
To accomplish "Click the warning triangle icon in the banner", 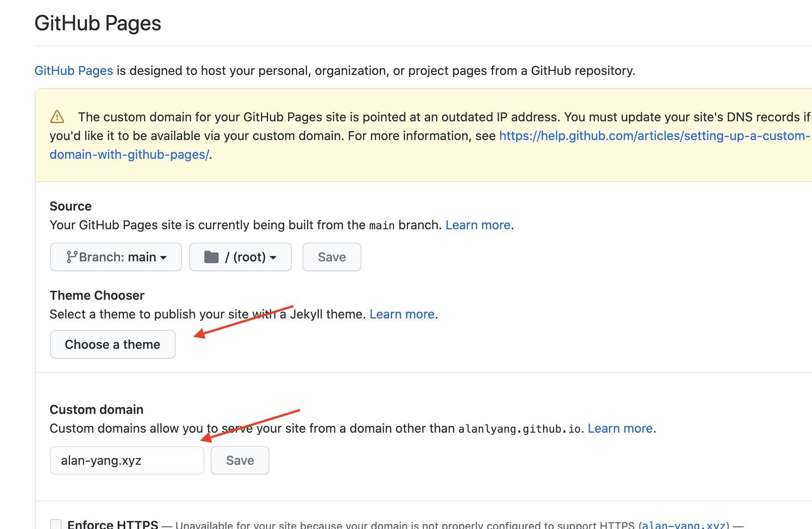I will click(x=57, y=117).
